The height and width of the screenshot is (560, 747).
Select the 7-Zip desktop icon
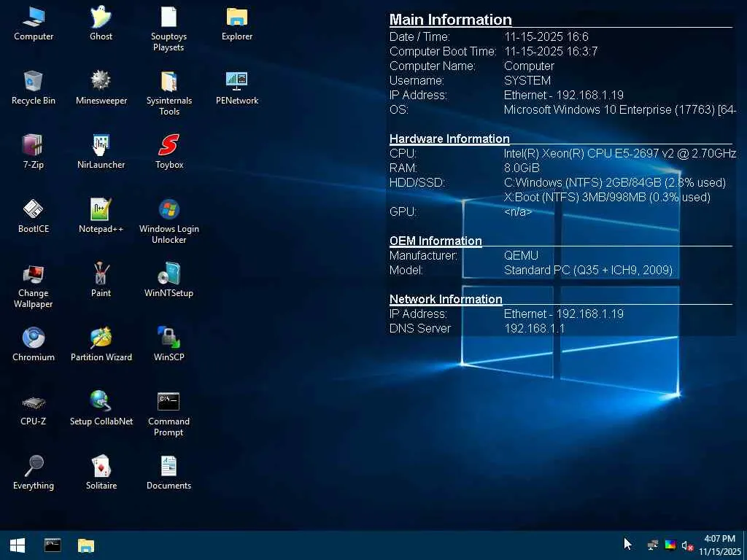(x=34, y=152)
